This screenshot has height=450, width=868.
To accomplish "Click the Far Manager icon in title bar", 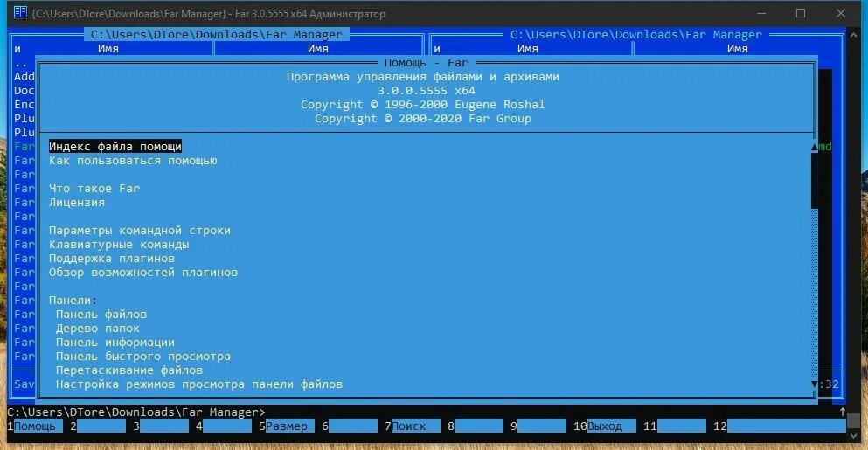I will [x=20, y=13].
